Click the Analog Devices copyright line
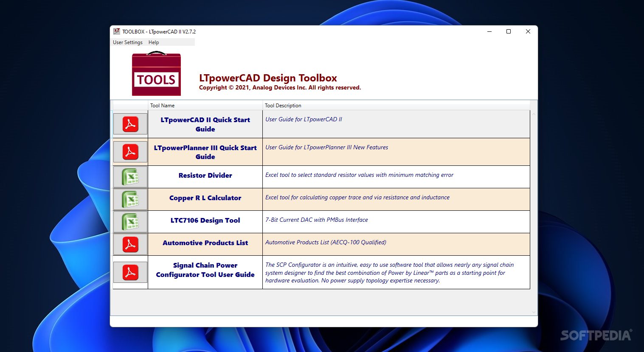This screenshot has height=352, width=644. [280, 88]
